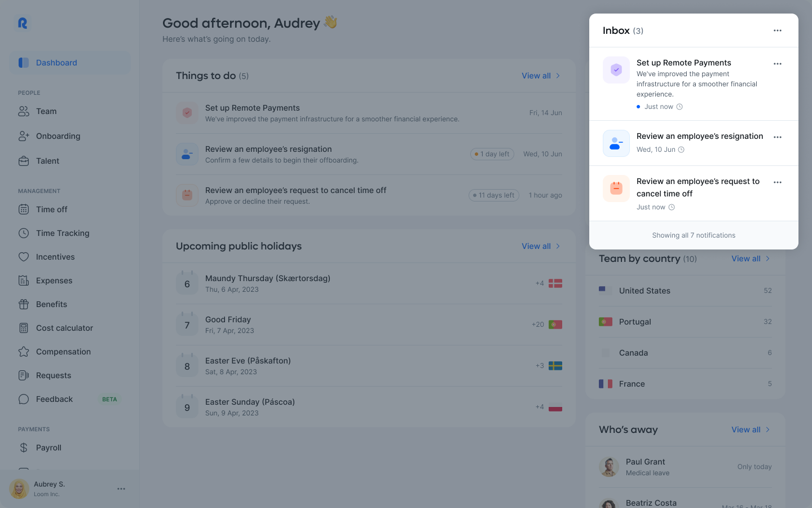Click the Feedback speech bubble icon
The width and height of the screenshot is (812, 508).
click(24, 399)
